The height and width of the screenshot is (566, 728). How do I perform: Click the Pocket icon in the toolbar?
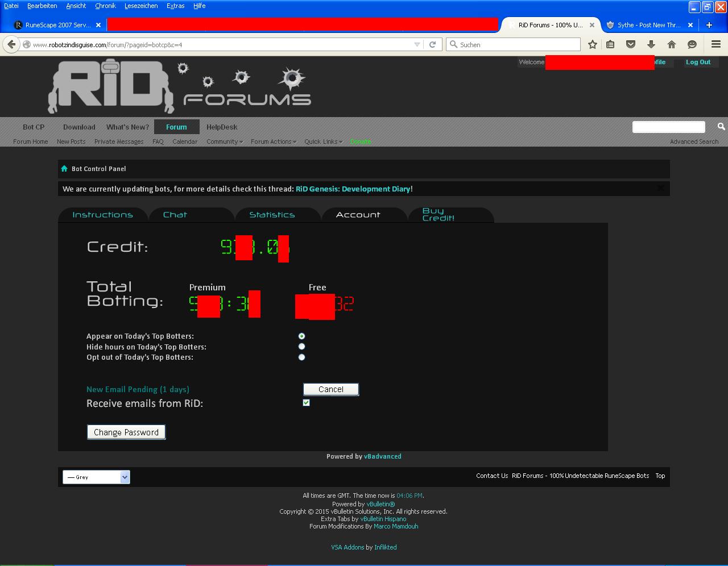click(631, 44)
